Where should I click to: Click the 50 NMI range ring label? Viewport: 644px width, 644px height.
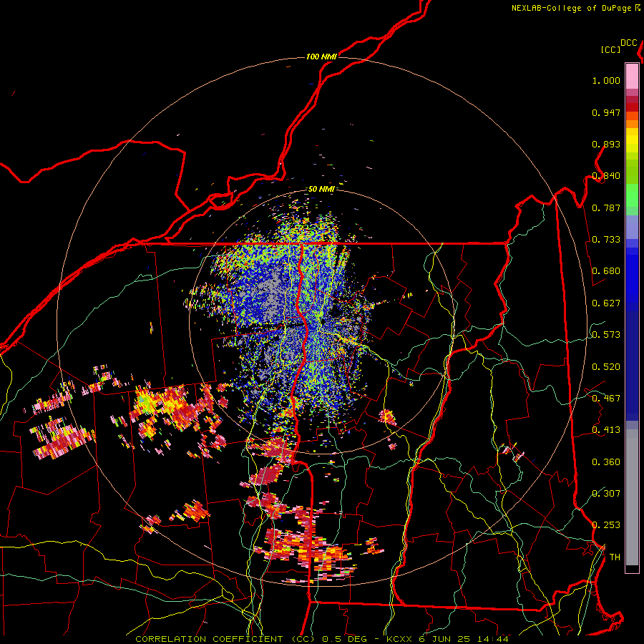(x=321, y=189)
